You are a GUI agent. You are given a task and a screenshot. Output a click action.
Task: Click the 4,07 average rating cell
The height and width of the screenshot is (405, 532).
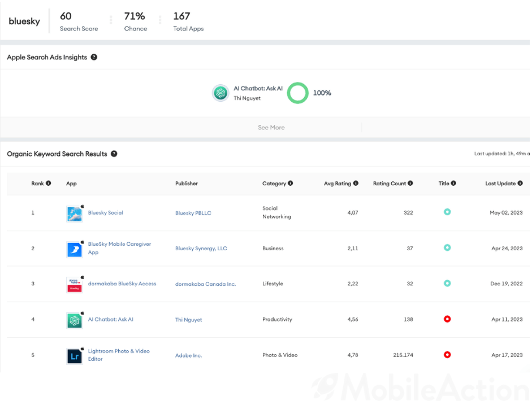click(353, 213)
